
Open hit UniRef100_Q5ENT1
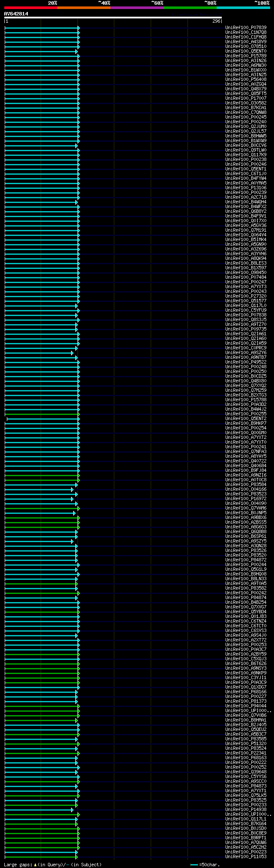pos(246,169)
